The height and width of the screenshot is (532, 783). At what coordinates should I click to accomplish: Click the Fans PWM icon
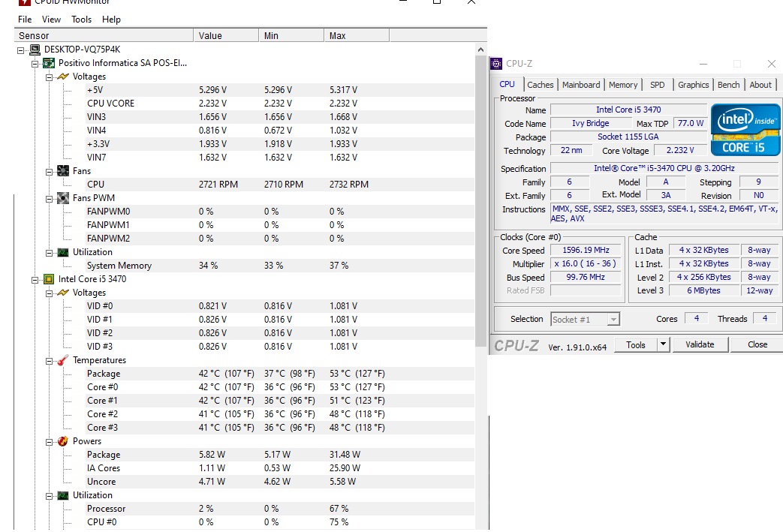pos(63,197)
